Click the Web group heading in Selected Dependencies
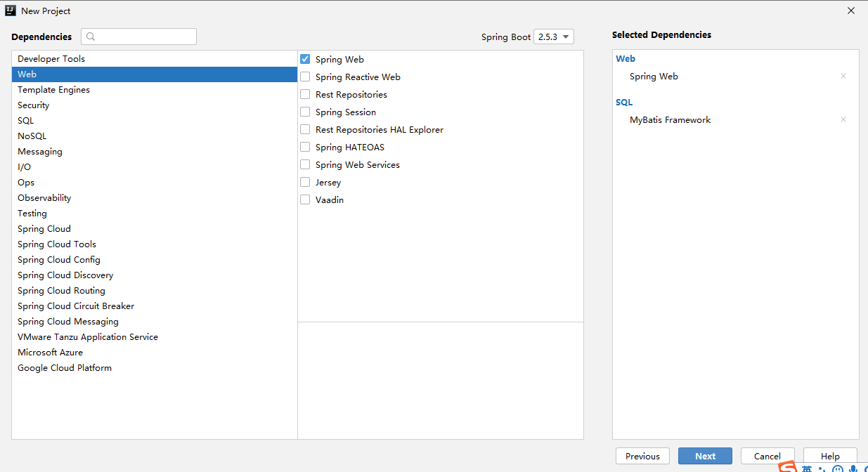The height and width of the screenshot is (472, 868). click(x=626, y=58)
